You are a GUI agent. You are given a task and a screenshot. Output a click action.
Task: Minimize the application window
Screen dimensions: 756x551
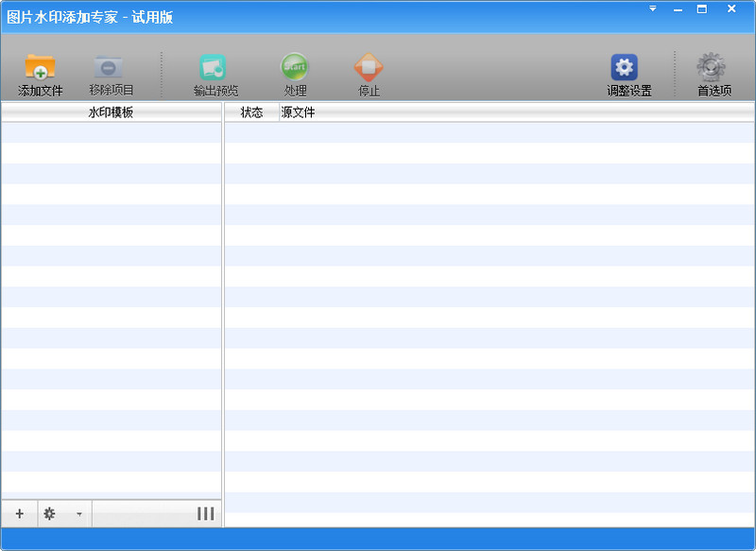677,9
